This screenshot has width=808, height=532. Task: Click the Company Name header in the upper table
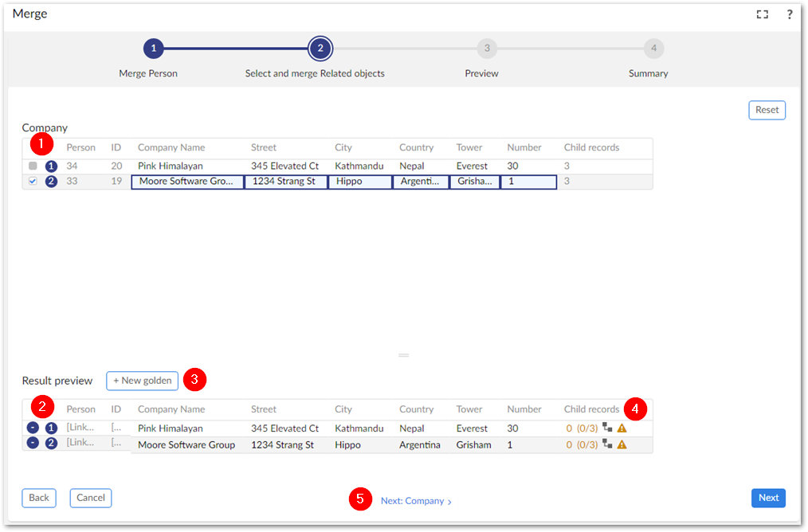click(171, 147)
